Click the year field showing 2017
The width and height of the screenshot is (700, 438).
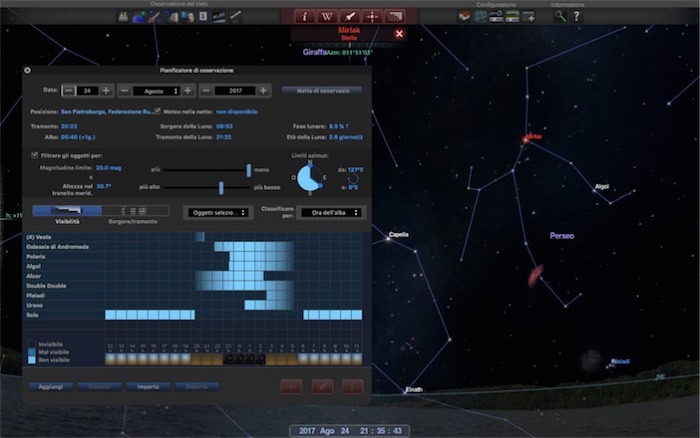point(235,91)
